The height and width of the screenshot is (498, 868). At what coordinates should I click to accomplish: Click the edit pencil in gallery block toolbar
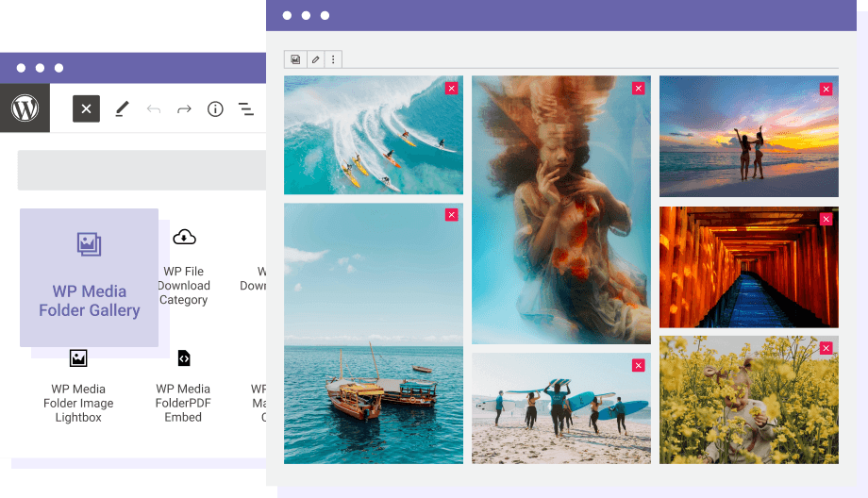315,59
